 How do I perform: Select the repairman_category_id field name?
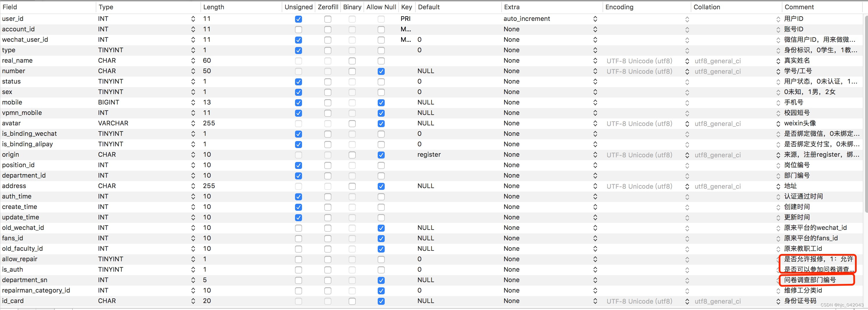pyautogui.click(x=36, y=291)
